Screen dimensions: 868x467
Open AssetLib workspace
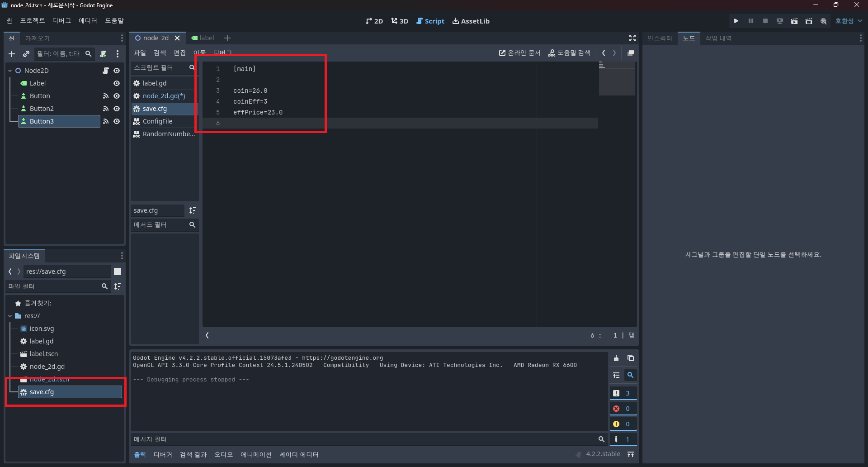coord(471,21)
